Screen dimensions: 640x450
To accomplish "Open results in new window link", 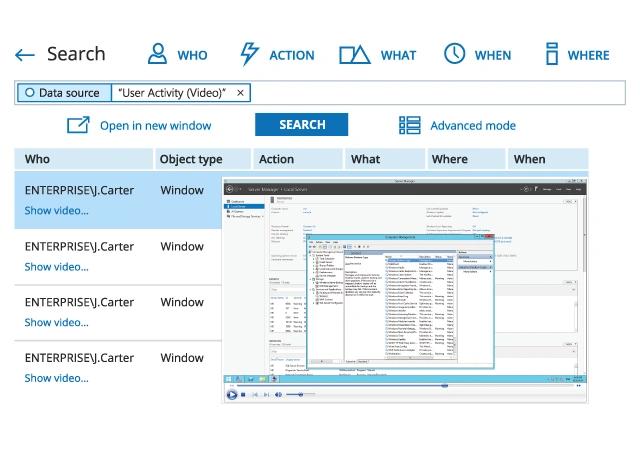I will click(156, 126).
